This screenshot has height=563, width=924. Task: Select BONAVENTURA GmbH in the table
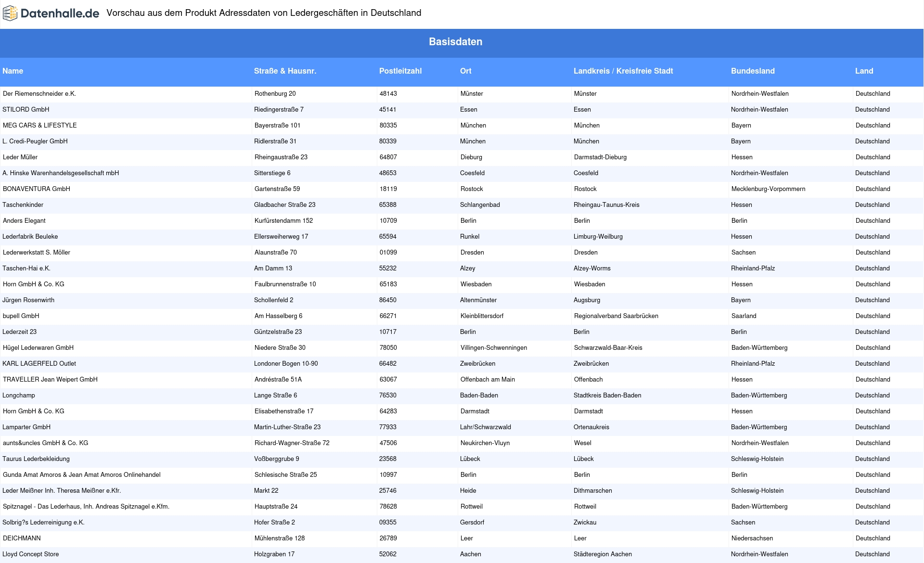pyautogui.click(x=37, y=189)
